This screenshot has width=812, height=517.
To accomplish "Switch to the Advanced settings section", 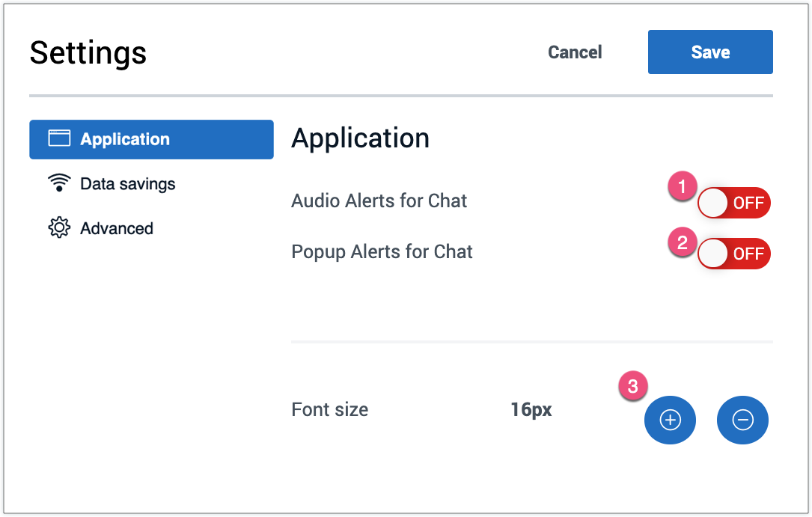I will pos(117,228).
